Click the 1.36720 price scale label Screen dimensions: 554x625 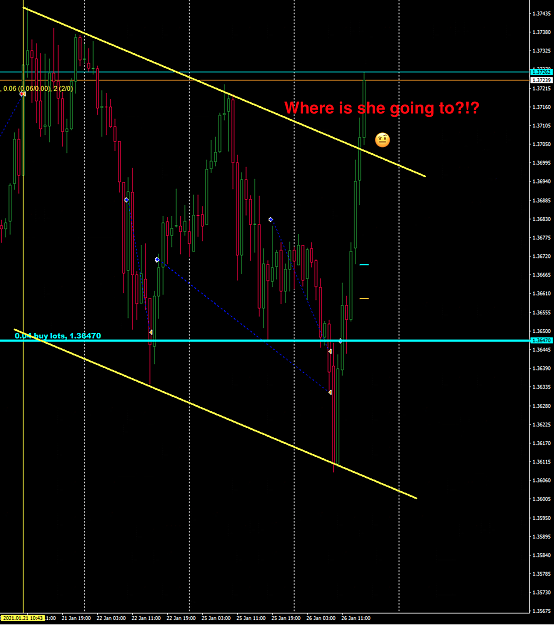(x=541, y=256)
